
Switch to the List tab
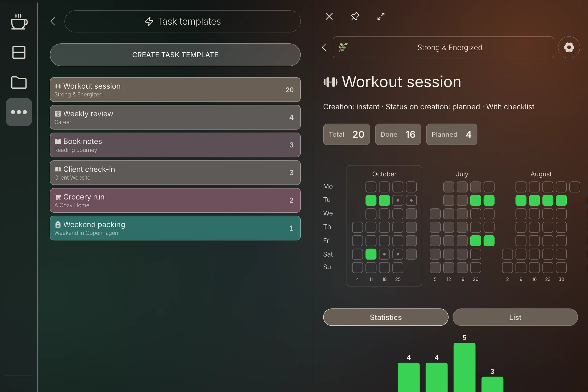point(515,317)
